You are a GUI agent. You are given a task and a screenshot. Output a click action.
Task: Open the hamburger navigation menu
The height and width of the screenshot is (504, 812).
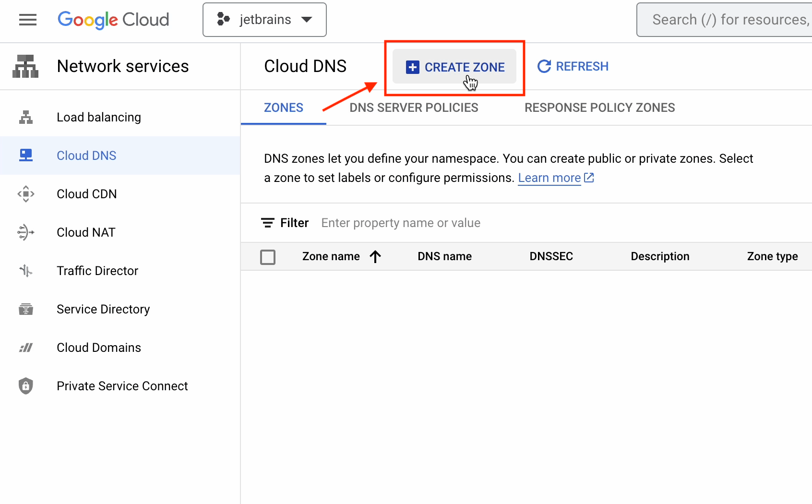pos(27,20)
